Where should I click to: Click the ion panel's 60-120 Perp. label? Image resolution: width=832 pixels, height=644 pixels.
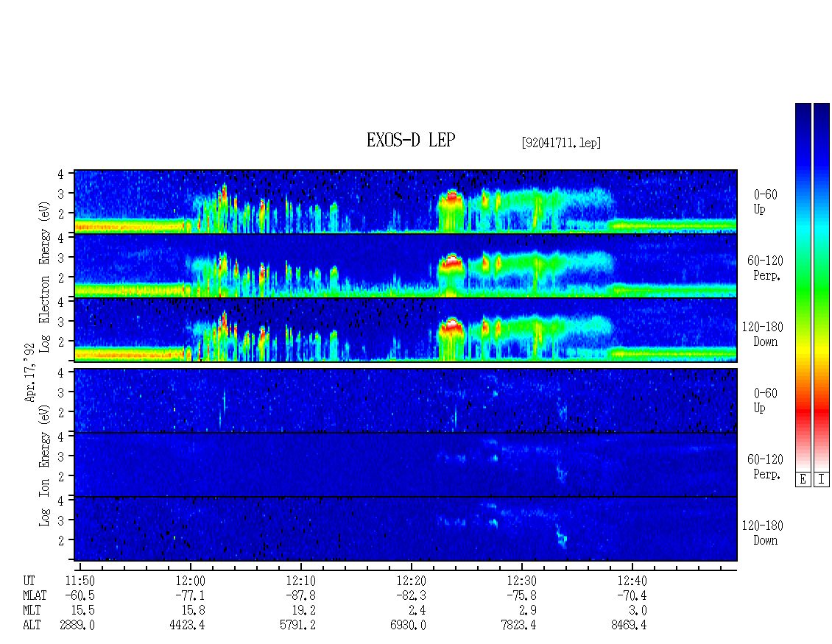765,467
